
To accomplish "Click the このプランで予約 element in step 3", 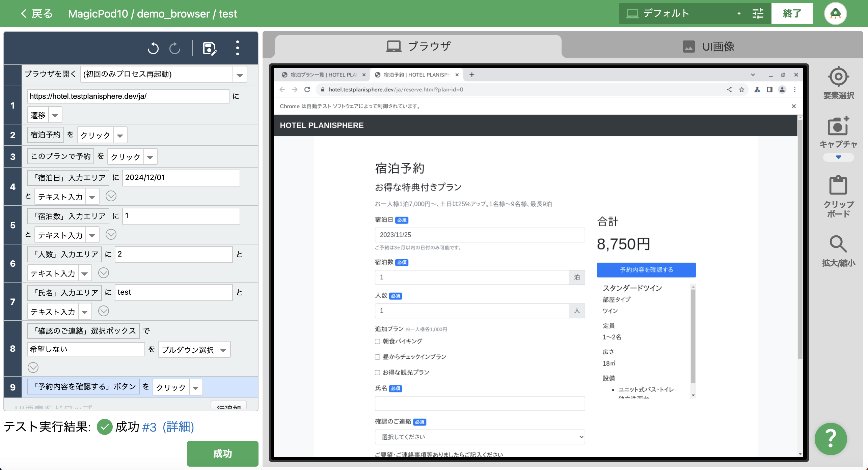I will click(x=60, y=156).
